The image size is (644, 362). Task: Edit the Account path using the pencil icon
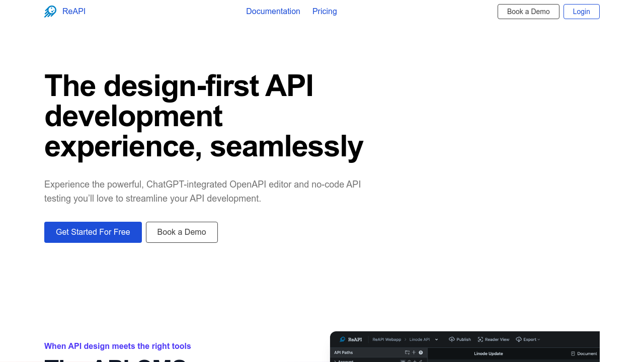[x=421, y=360]
